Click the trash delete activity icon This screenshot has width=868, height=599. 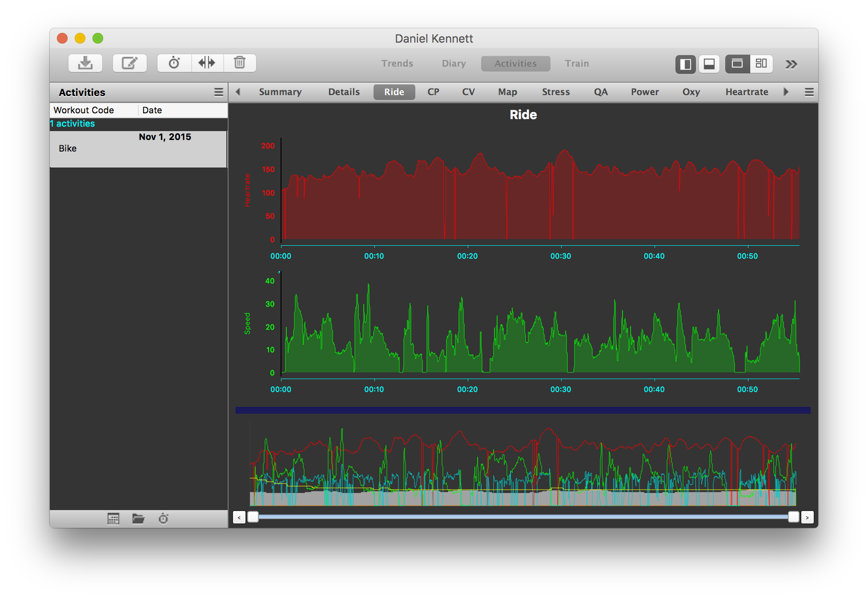click(x=240, y=63)
